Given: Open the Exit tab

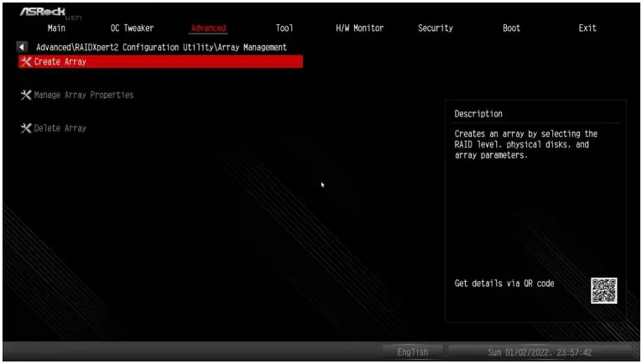Looking at the screenshot, I should tap(587, 28).
